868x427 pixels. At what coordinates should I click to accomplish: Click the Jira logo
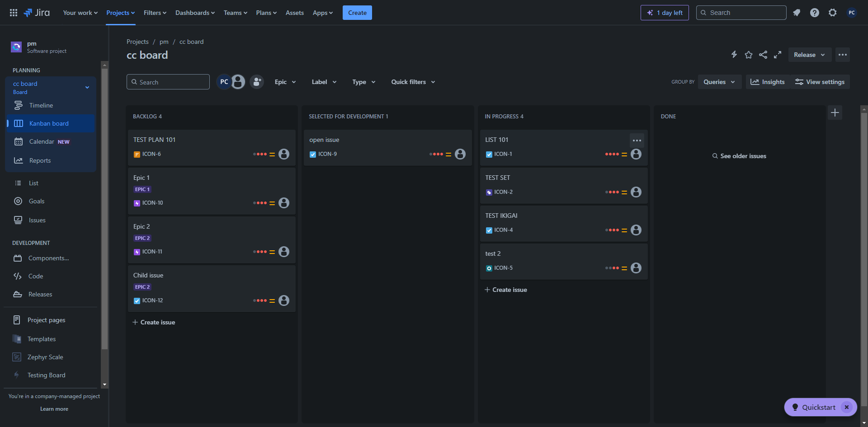click(37, 13)
